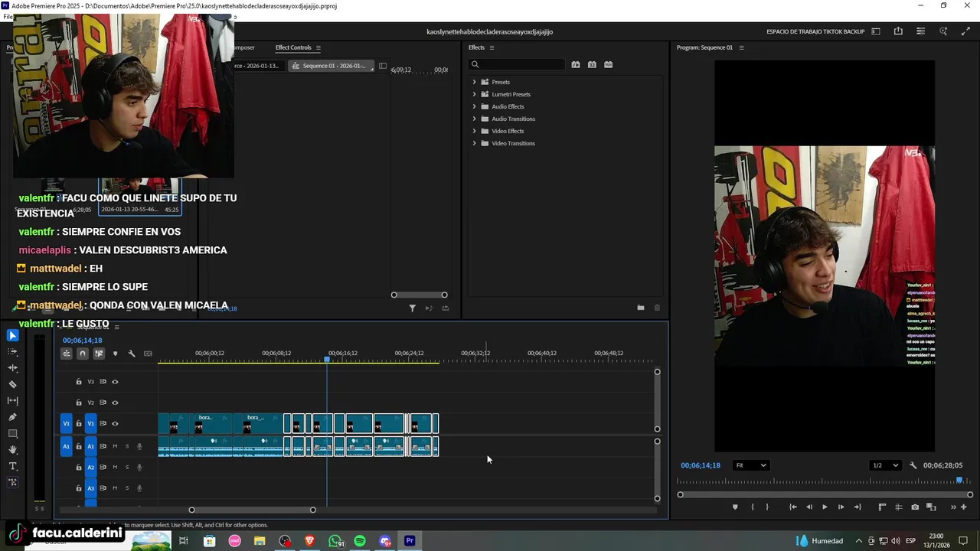
Task: Click Comparison View icon in Program monitor
Action: pos(931,507)
